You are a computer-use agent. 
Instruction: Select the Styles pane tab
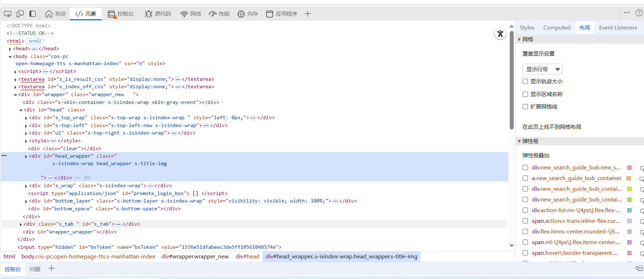click(x=527, y=28)
